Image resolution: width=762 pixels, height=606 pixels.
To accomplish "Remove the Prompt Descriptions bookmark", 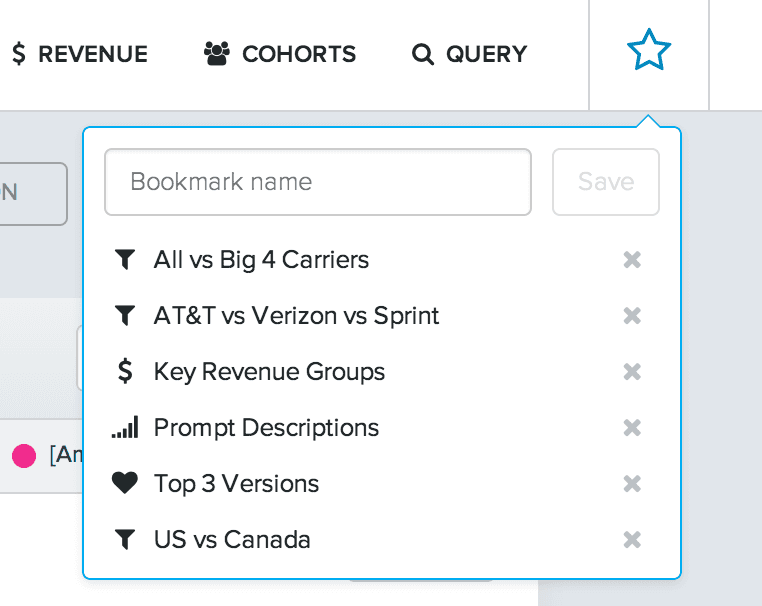I will pos(632,428).
